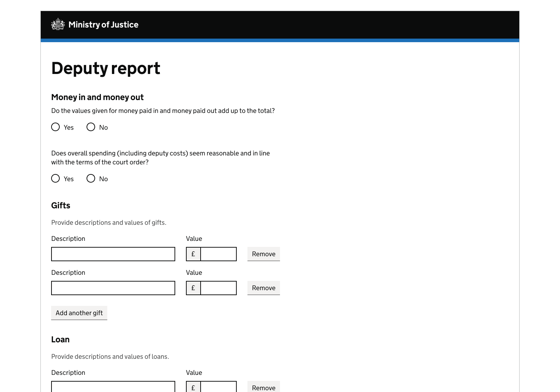Remove the first gift row

(x=264, y=254)
